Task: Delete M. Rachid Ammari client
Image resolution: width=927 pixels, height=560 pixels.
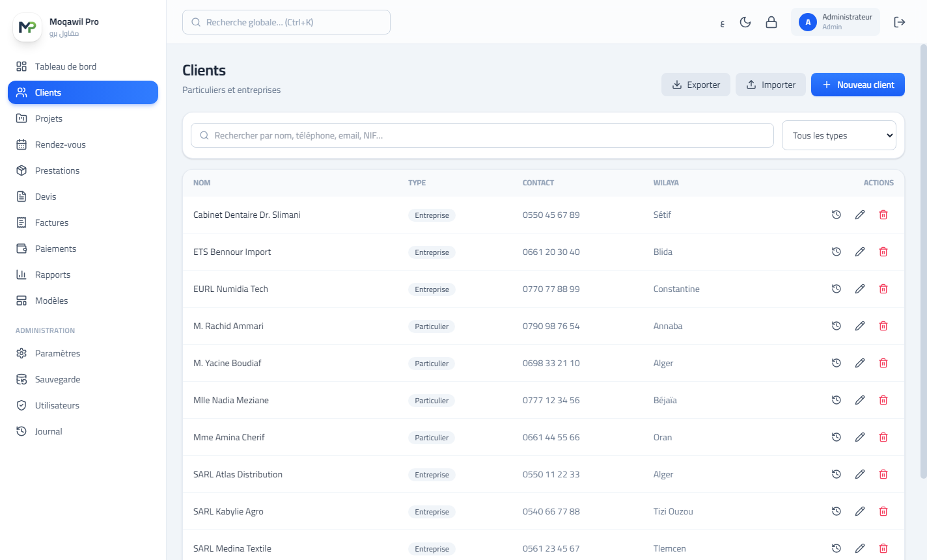Action: [x=883, y=326]
